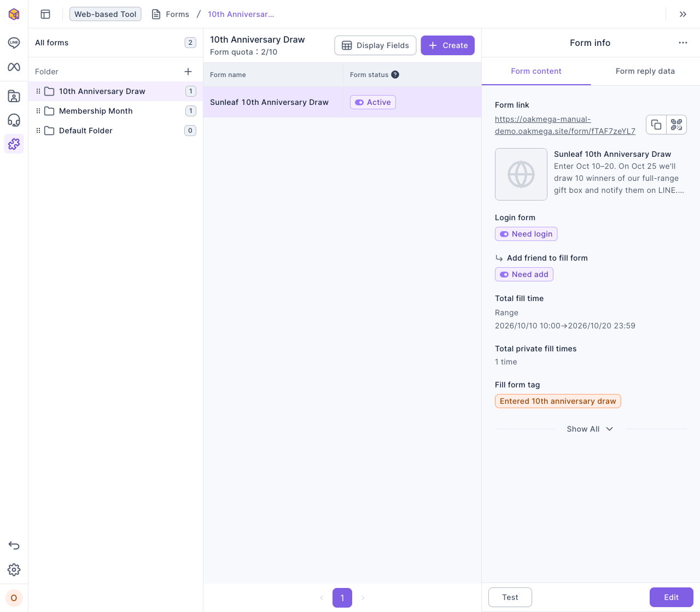
Task: Click the 10th Anniversar… breadcrumb
Action: [241, 14]
